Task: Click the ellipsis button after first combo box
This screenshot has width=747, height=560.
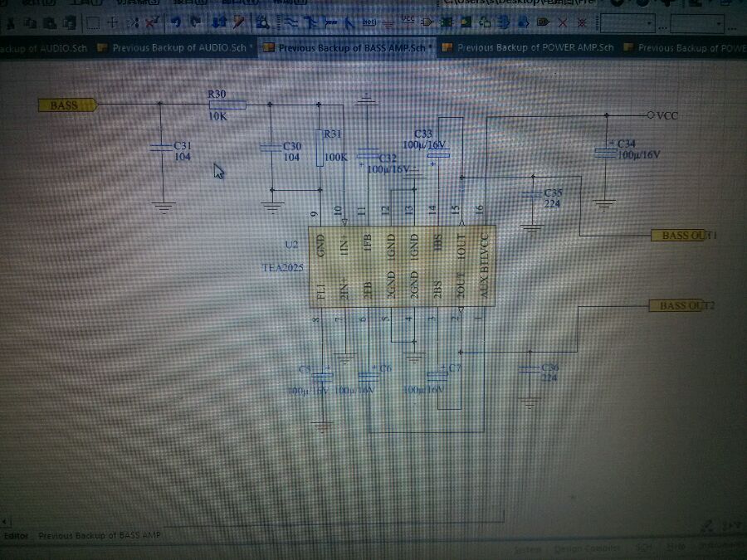Action: (662, 27)
